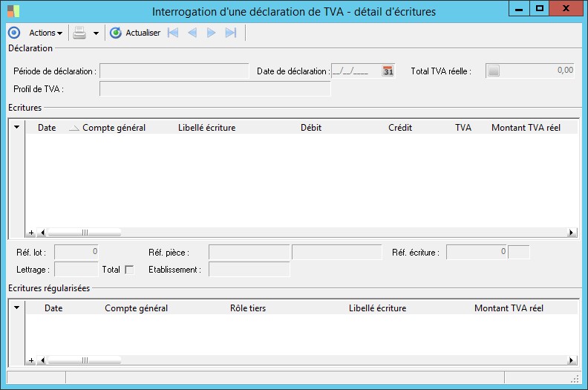Click the blue circle icon beside Actions
The height and width of the screenshot is (390, 588).
pos(14,33)
